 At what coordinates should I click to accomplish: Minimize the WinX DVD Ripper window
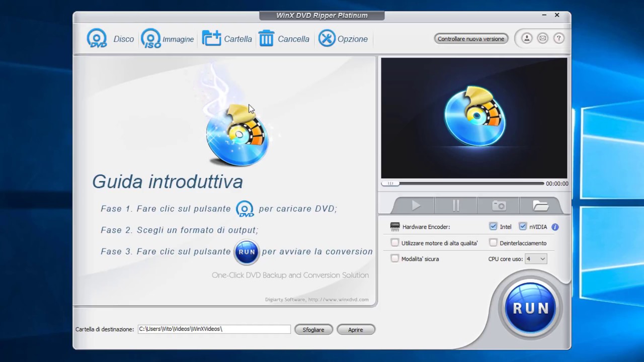pos(545,16)
